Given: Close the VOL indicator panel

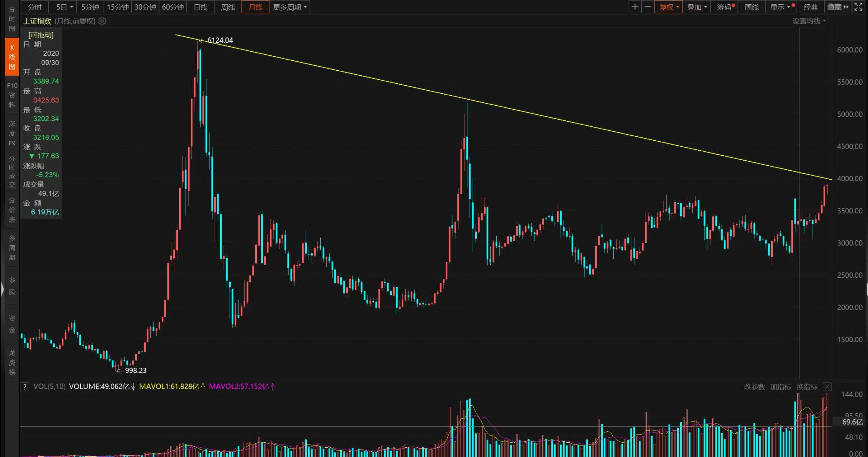Looking at the screenshot, I should (827, 387).
